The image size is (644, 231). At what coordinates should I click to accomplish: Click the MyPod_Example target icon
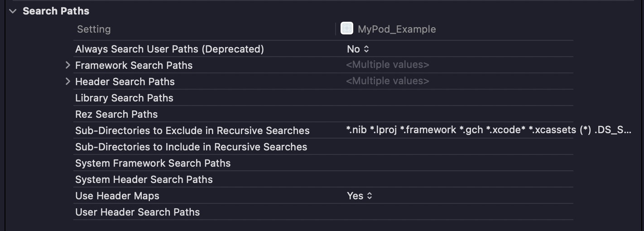347,29
